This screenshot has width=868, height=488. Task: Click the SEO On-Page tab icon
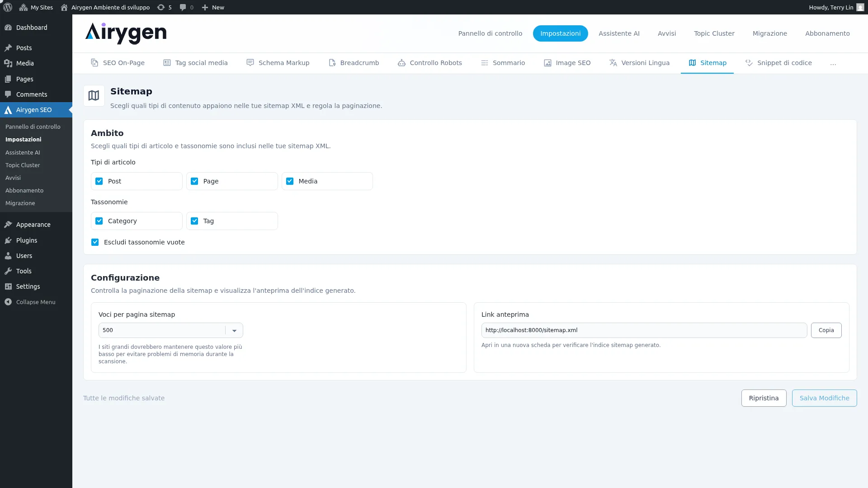(94, 63)
